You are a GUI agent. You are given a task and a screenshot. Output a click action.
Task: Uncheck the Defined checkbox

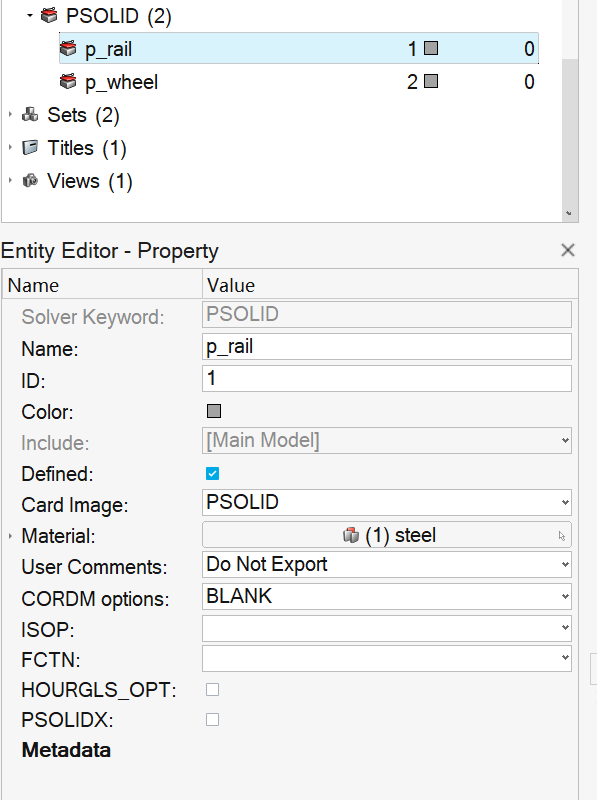tap(213, 473)
